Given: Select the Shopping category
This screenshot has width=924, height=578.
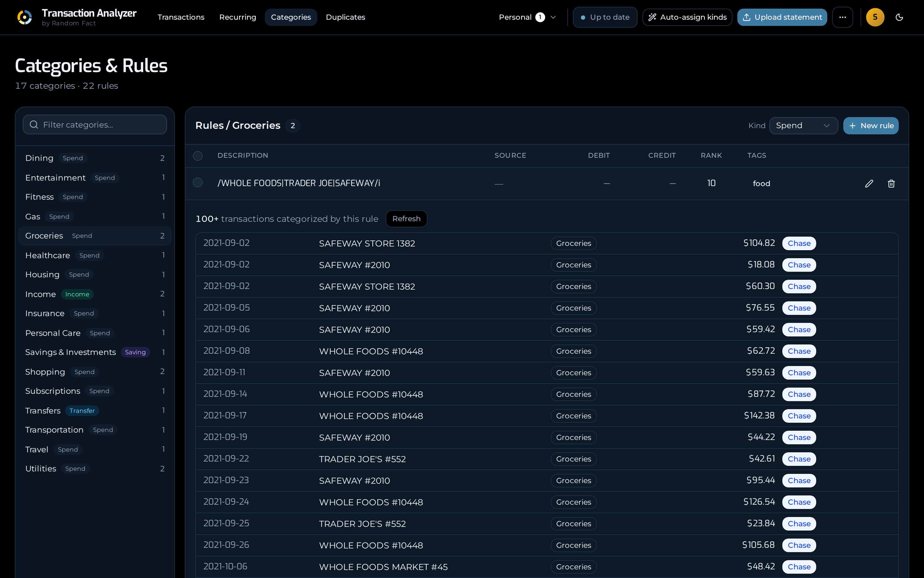Looking at the screenshot, I should tap(95, 372).
